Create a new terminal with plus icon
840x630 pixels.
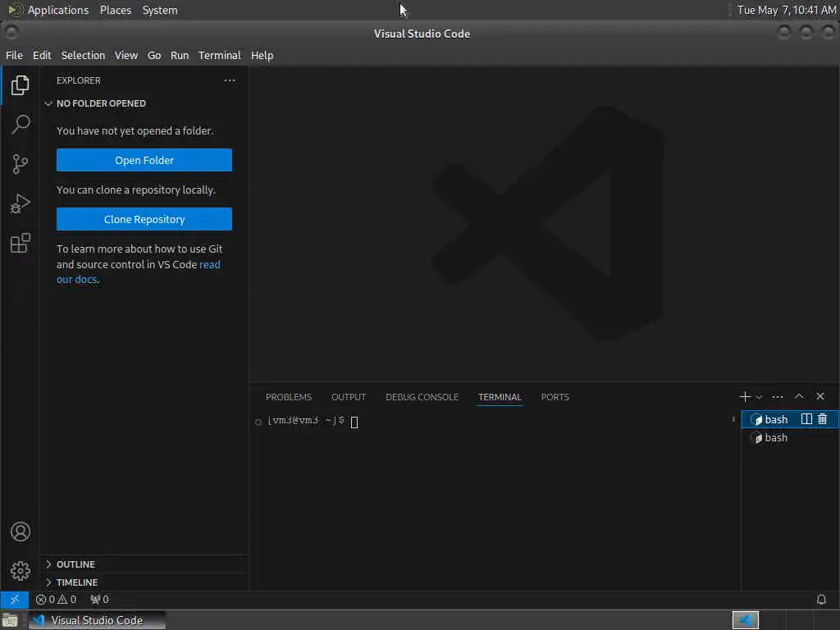745,396
